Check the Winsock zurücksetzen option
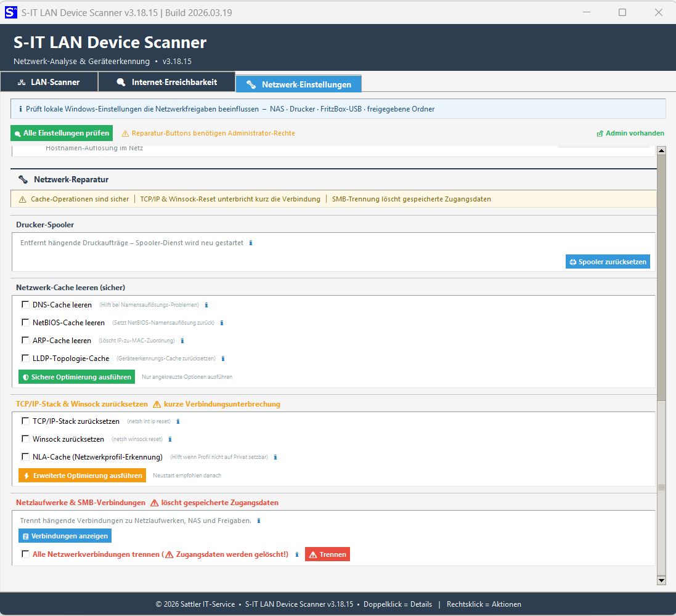Screen dimensions: 676x616 coord(26,439)
